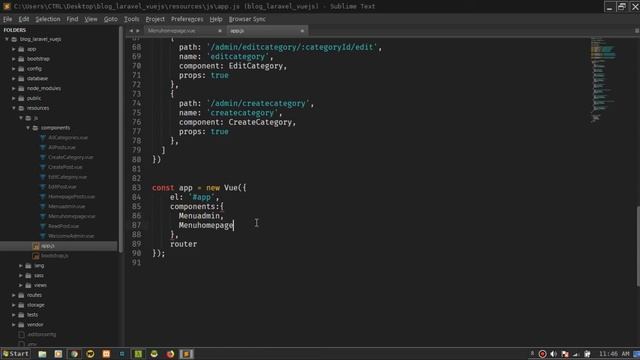Open the Browser Sync menu
Image resolution: width=640 pixels, height=360 pixels.
coord(247,19)
